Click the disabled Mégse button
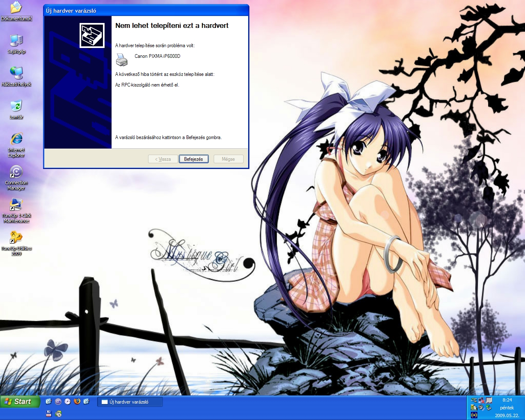 point(228,159)
